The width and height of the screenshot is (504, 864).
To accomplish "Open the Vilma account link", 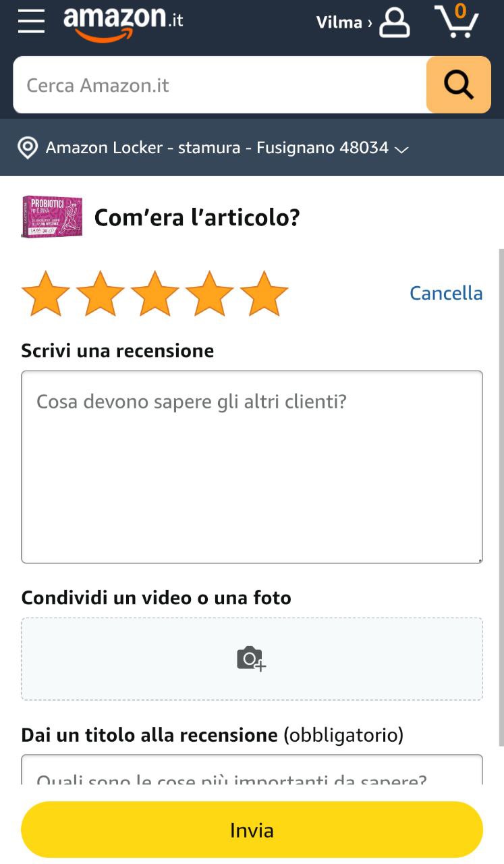I will pyautogui.click(x=344, y=22).
